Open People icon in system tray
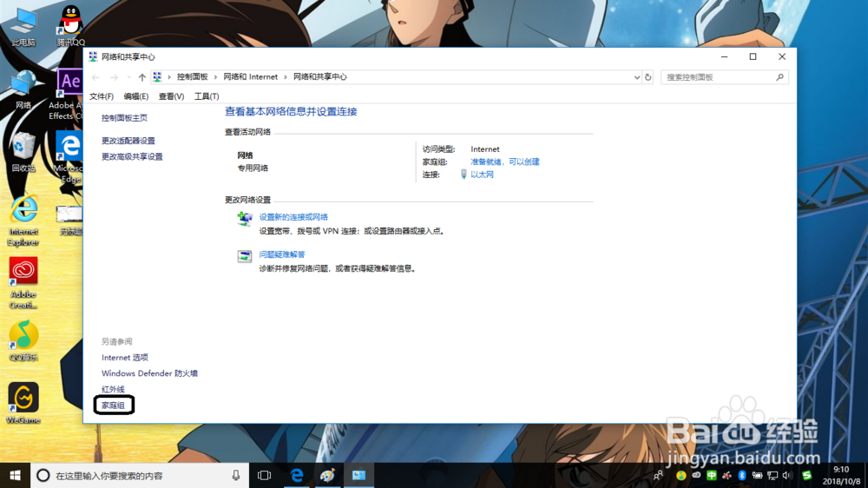 coord(658,475)
